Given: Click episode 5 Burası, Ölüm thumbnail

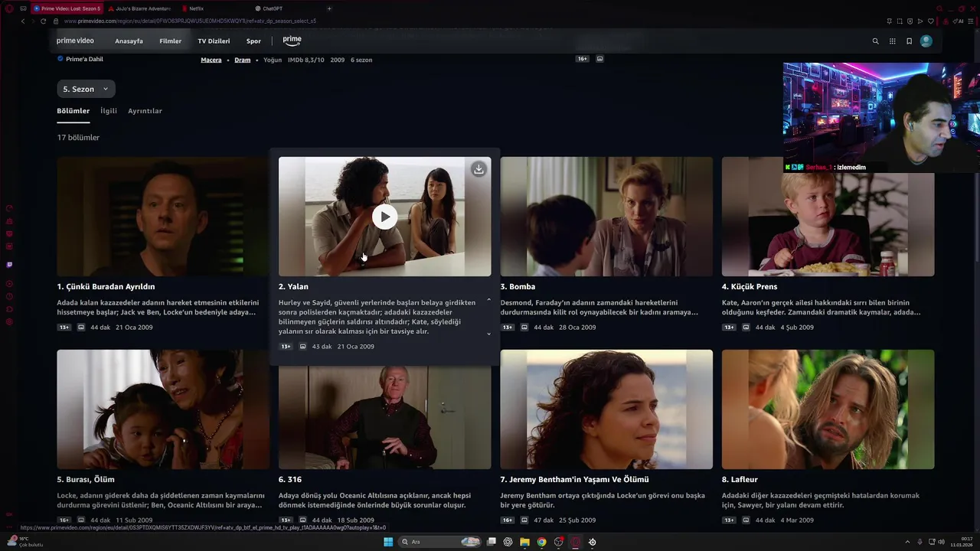Looking at the screenshot, I should 163,409.
